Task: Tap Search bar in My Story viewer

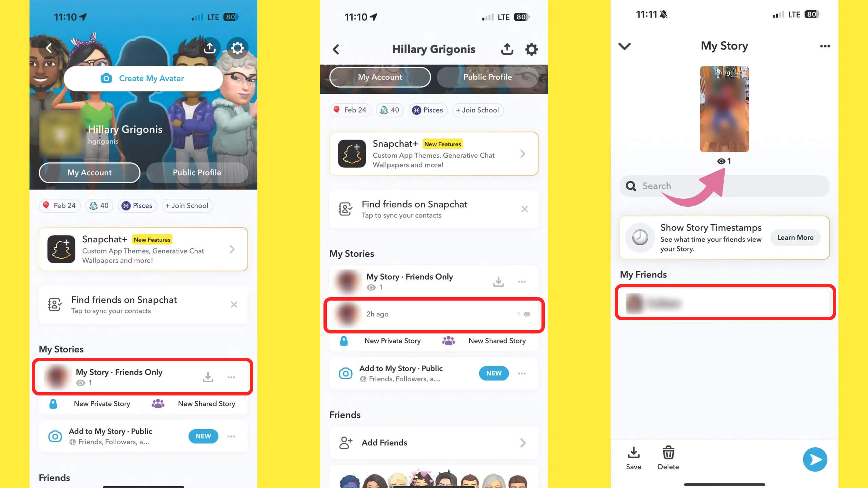Action: coord(724,186)
